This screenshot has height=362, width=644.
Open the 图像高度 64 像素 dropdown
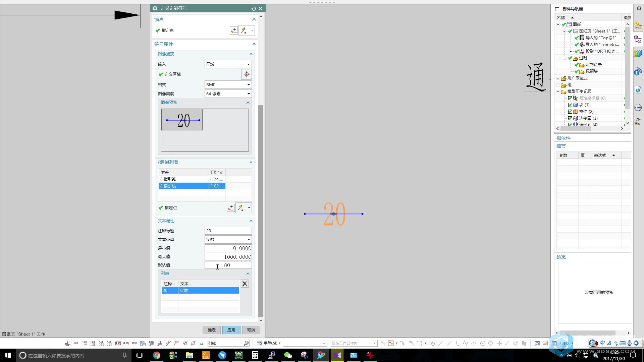coord(228,94)
